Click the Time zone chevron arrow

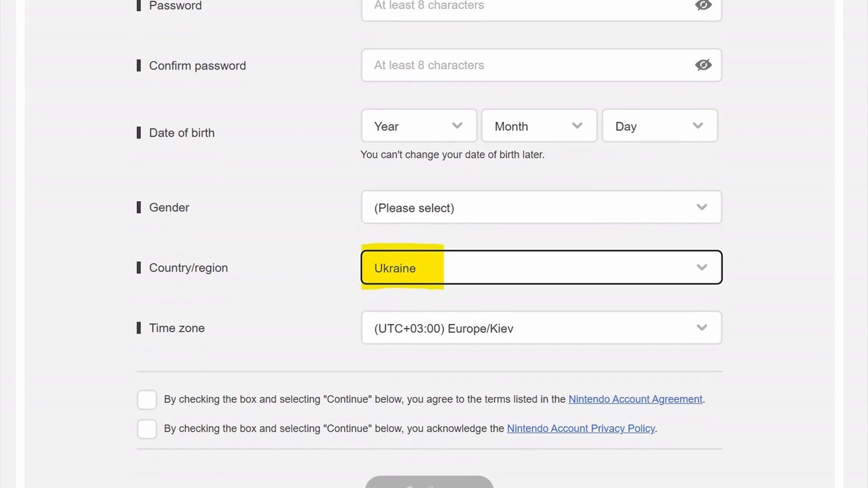click(x=702, y=328)
